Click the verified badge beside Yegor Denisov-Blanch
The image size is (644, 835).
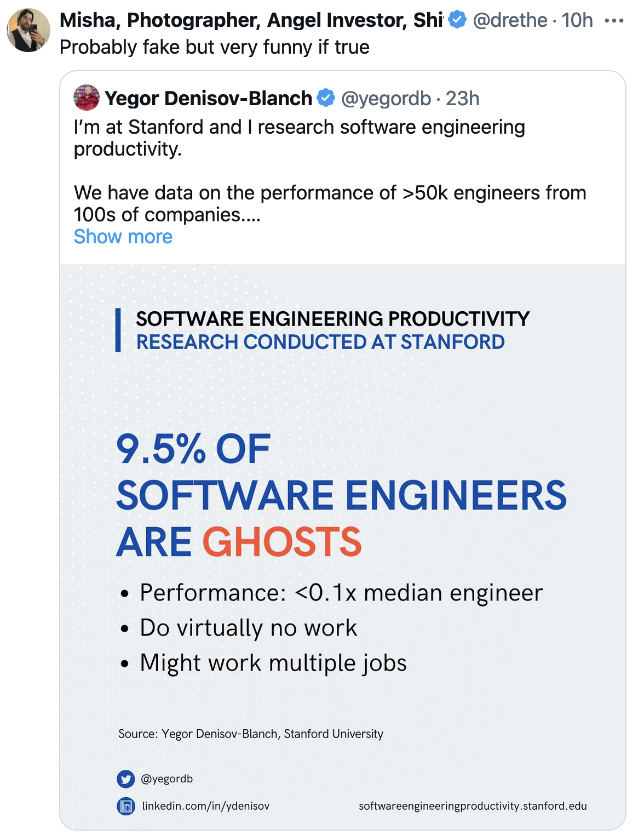pos(326,98)
